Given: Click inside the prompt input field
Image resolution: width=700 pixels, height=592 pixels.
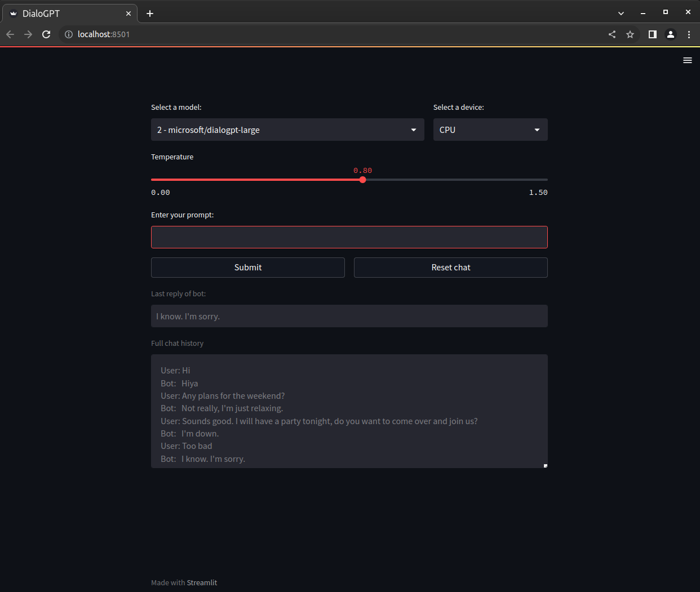Looking at the screenshot, I should [349, 237].
